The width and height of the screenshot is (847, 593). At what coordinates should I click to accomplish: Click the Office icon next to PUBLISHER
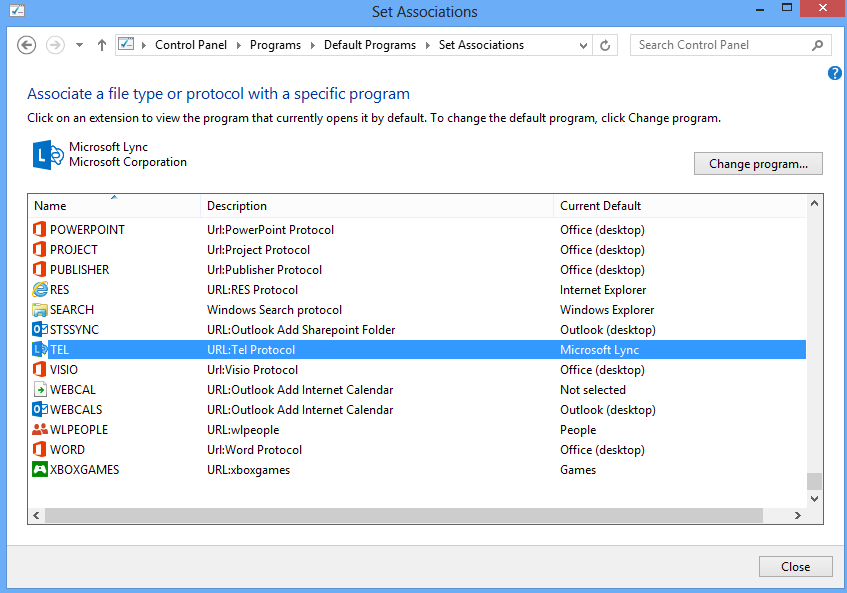(39, 269)
